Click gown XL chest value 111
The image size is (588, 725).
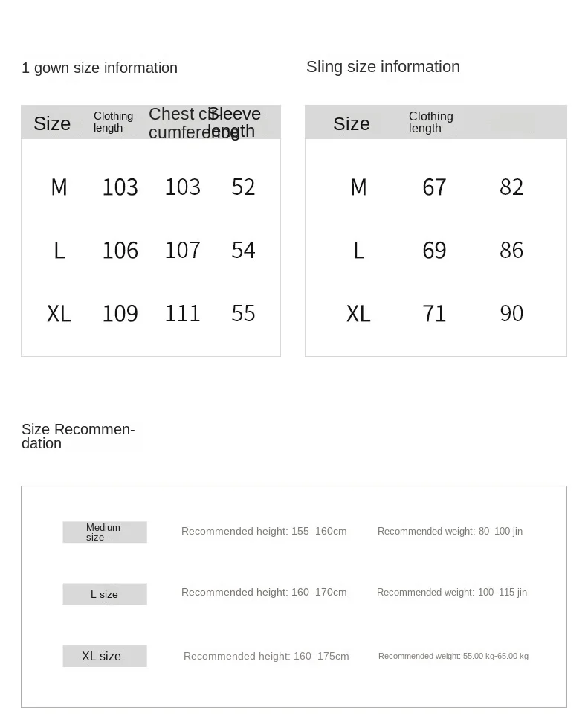pos(183,314)
